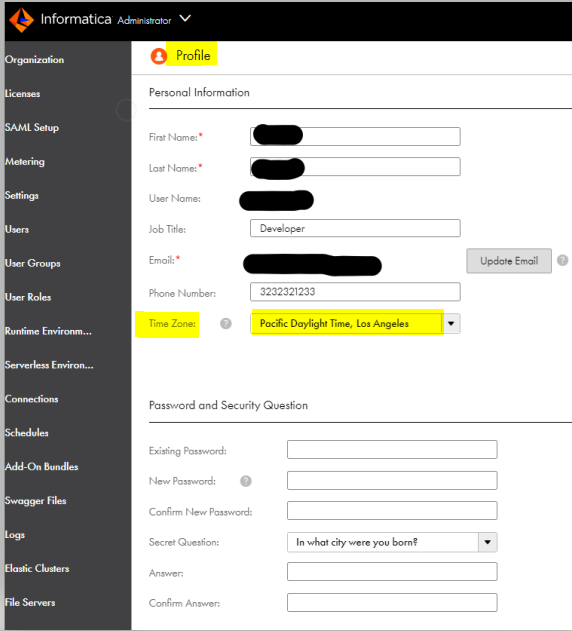Open the Administrator service switcher chevron
Viewport: 572px width, 631px height.
click(185, 19)
